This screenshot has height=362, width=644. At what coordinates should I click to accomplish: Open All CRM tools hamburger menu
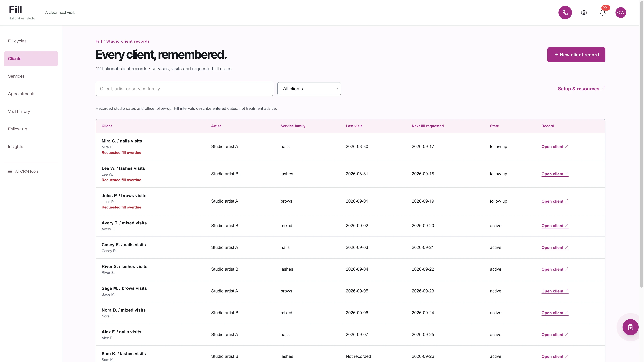[x=23, y=171]
